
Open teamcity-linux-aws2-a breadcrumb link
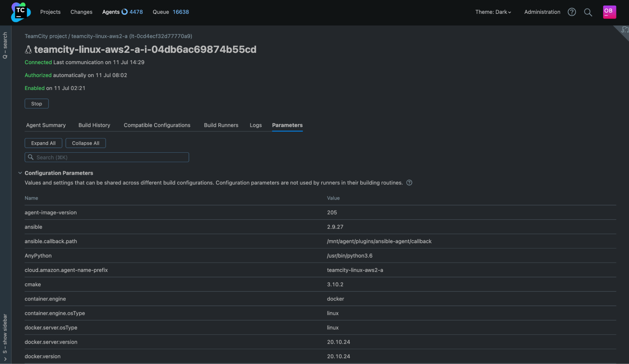pyautogui.click(x=132, y=36)
